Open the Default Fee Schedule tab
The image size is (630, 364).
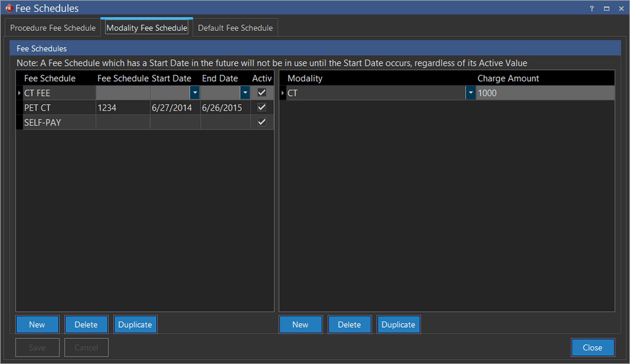point(235,28)
